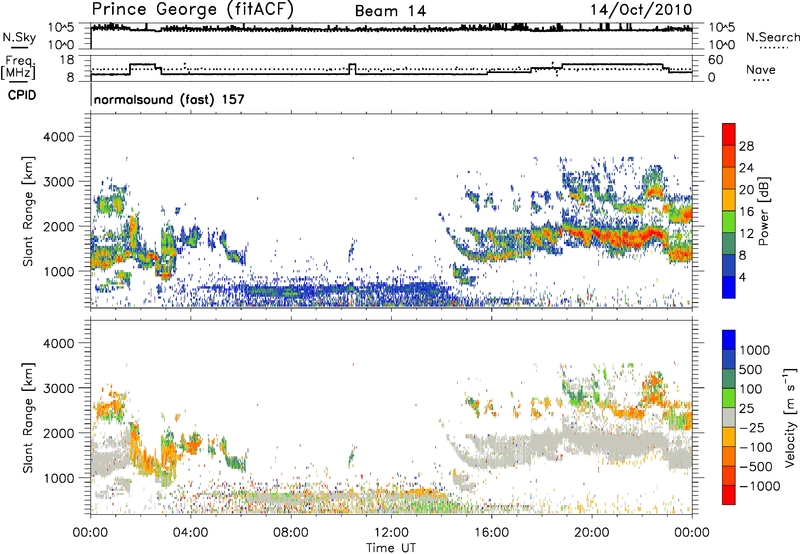
Task: Select the "N.Search" legend label
Action: (773, 37)
